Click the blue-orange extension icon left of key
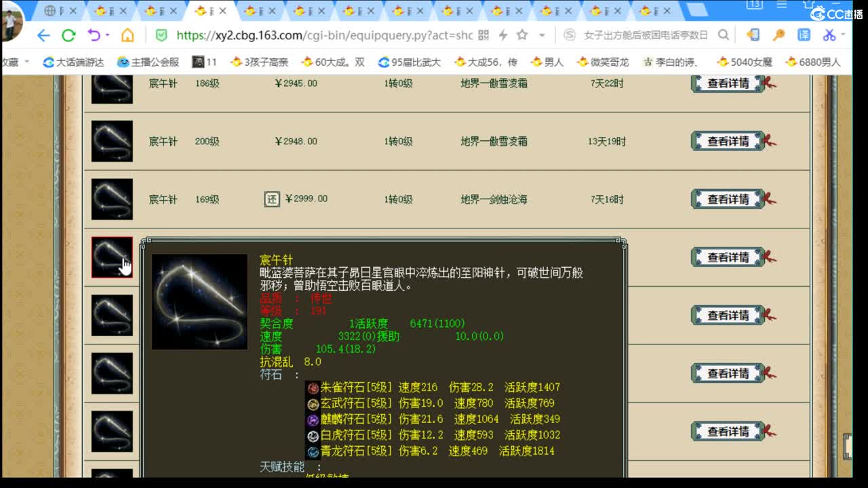Image resolution: width=868 pixels, height=488 pixels. pyautogui.click(x=753, y=35)
